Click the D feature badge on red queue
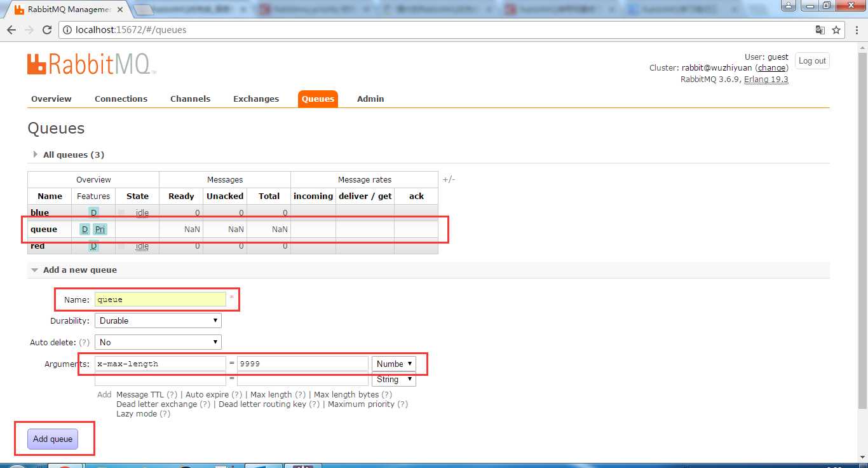 coord(94,245)
